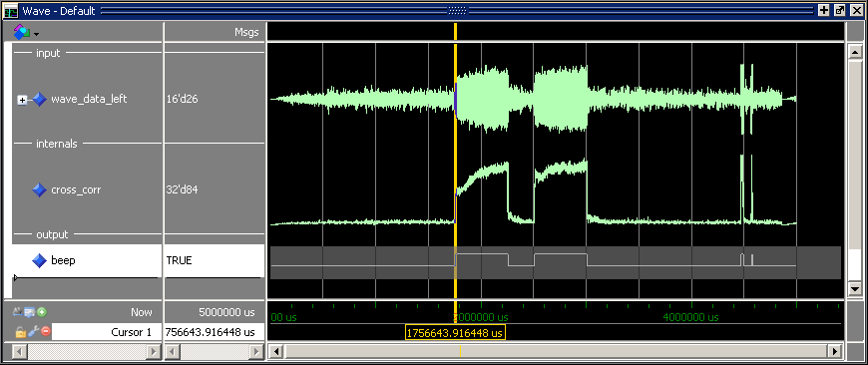Click signal names pane left scroll arrow
868x365 pixels.
tap(18, 351)
